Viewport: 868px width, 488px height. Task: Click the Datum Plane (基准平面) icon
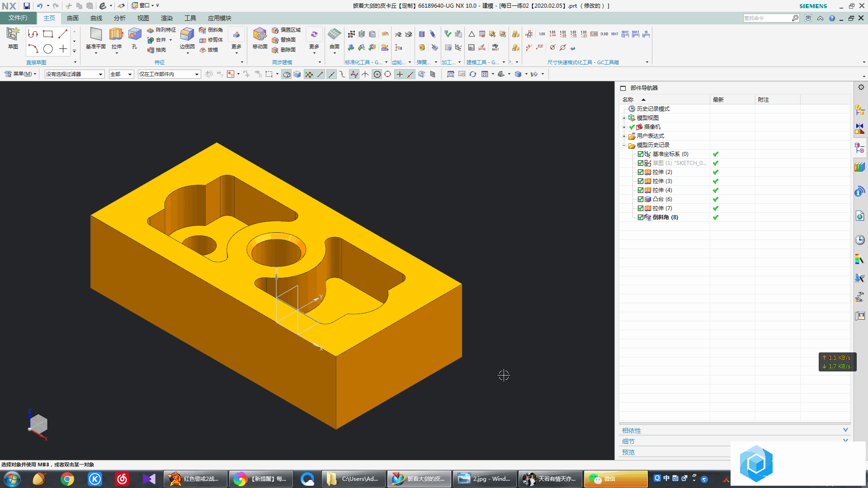(96, 34)
